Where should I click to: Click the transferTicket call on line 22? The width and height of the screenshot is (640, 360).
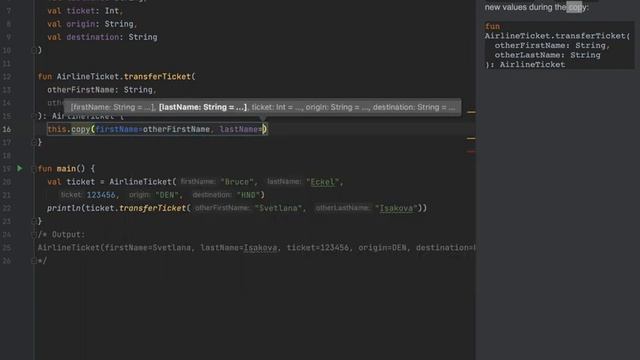pyautogui.click(x=152, y=208)
